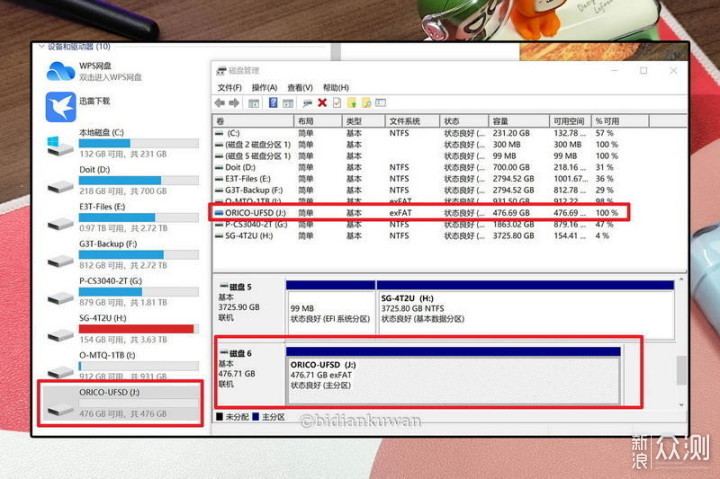Select 本地磁盘 (C:) drive icon in Explorer
This screenshot has height=479, width=720.
(x=60, y=146)
